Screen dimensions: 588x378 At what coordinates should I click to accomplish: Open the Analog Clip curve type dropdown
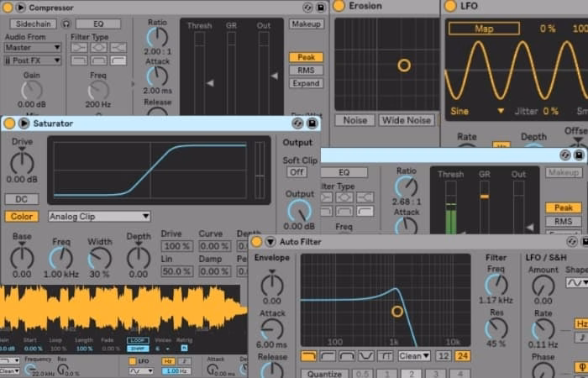point(99,216)
